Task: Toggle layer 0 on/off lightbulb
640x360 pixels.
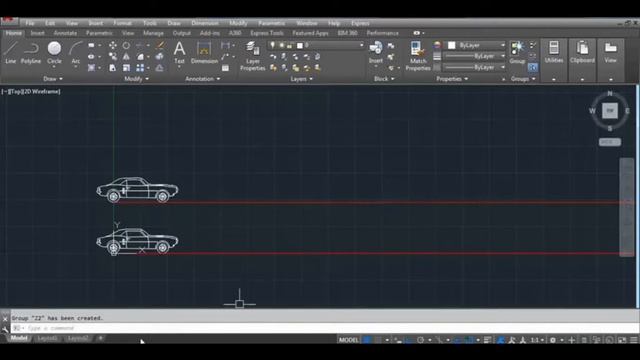Action: (x=273, y=45)
